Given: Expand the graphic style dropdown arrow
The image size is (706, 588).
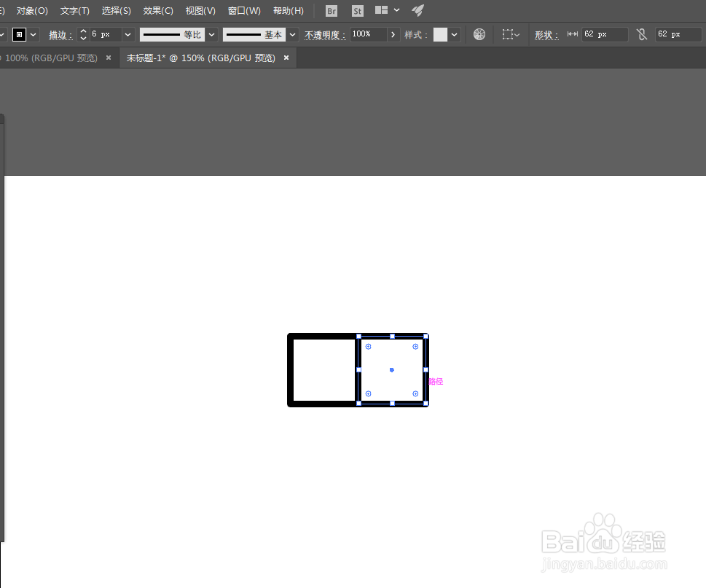Looking at the screenshot, I should (455, 35).
